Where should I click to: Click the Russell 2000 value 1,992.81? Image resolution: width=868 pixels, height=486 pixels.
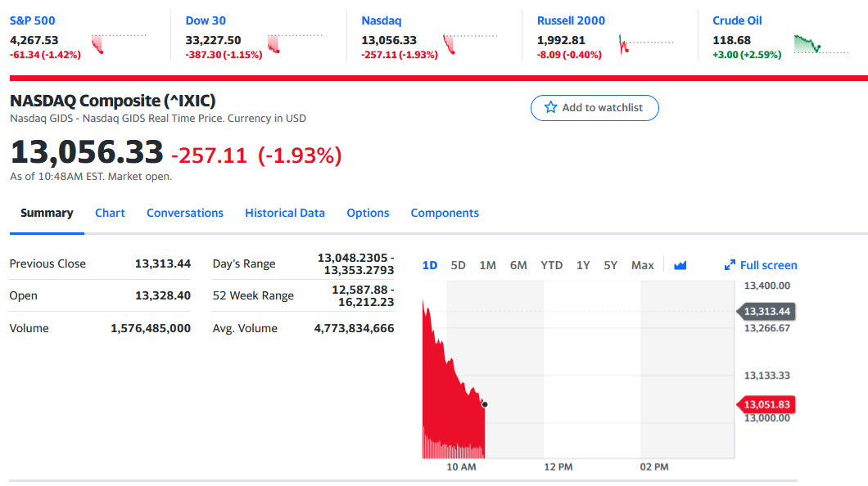pos(561,40)
